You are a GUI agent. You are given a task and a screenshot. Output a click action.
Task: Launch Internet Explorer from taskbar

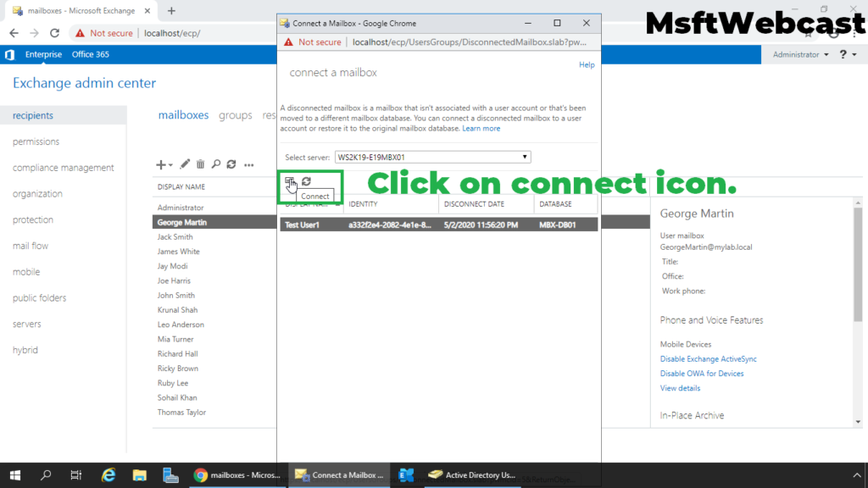tap(108, 475)
